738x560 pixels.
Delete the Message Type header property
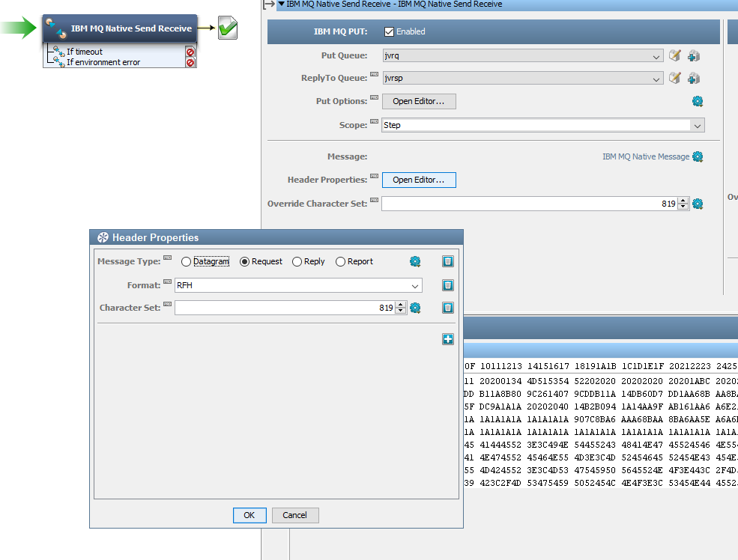click(447, 261)
